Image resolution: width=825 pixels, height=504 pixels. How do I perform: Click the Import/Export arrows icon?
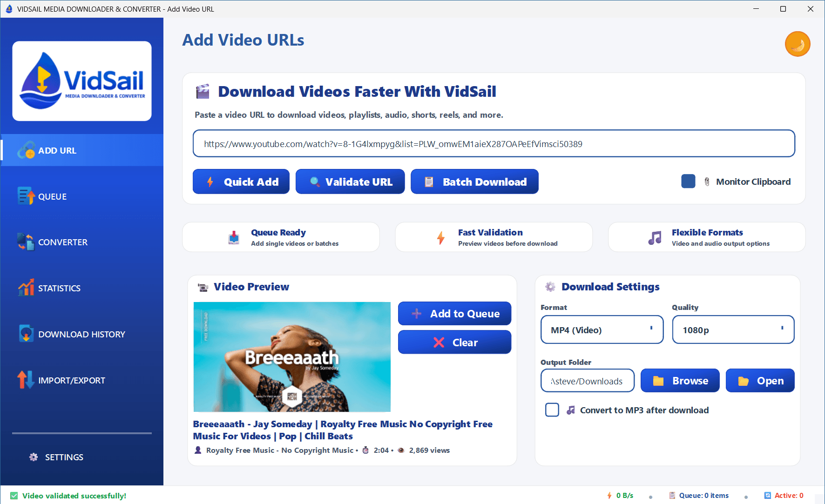(x=26, y=380)
